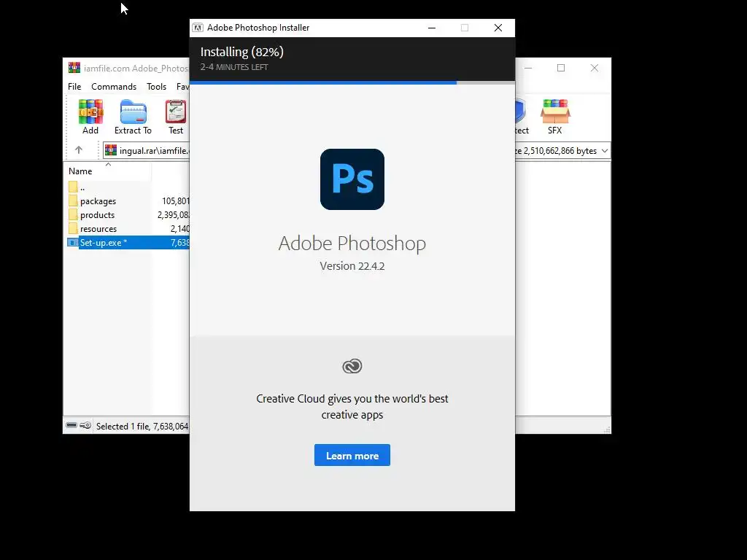Click the up-one-level arrow in WinRAR

pos(79,150)
